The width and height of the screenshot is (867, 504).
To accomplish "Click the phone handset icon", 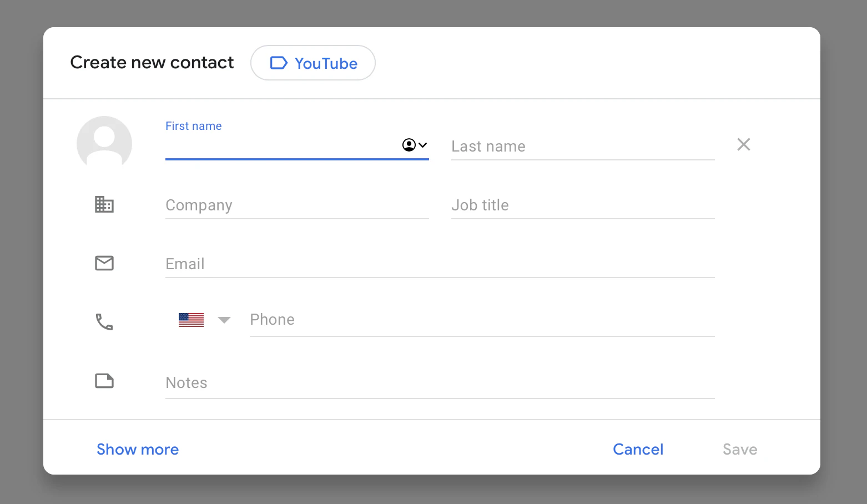I will point(104,322).
